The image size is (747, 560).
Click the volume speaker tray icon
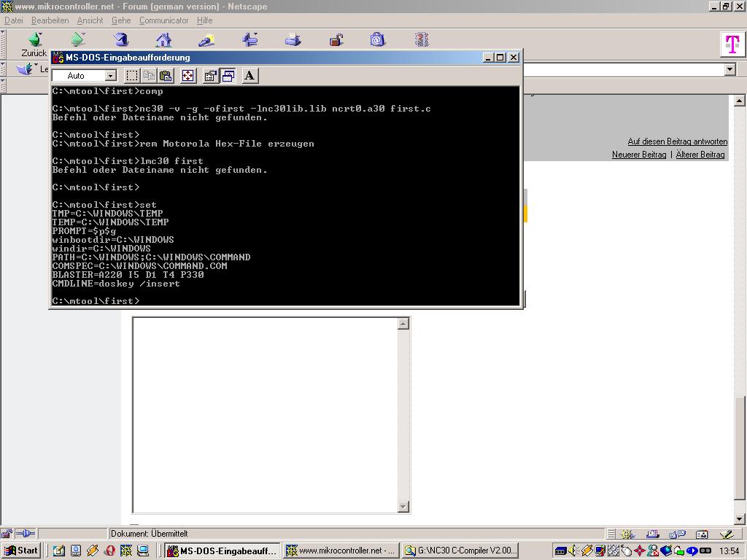click(x=573, y=551)
